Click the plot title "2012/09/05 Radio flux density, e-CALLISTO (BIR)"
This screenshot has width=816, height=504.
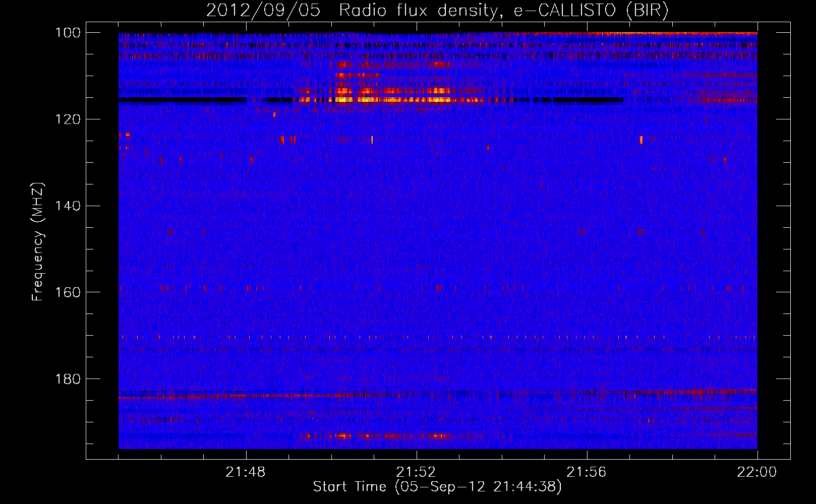(x=437, y=11)
